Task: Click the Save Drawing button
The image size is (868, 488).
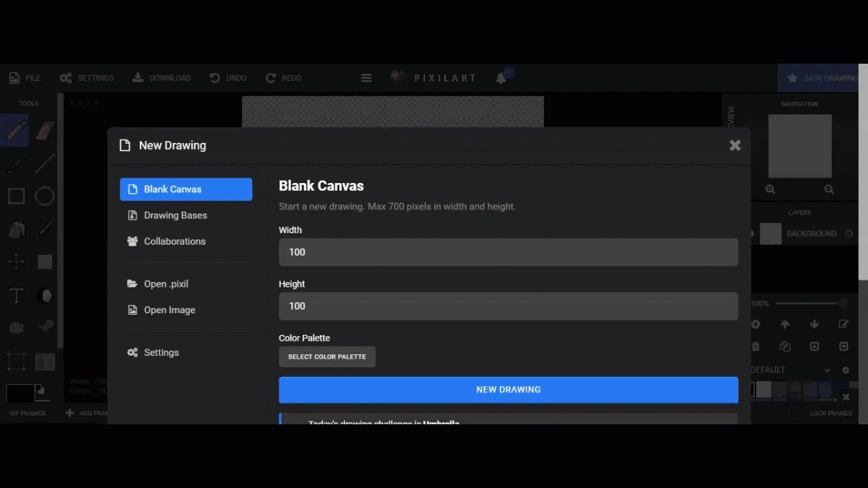Action: click(818, 78)
